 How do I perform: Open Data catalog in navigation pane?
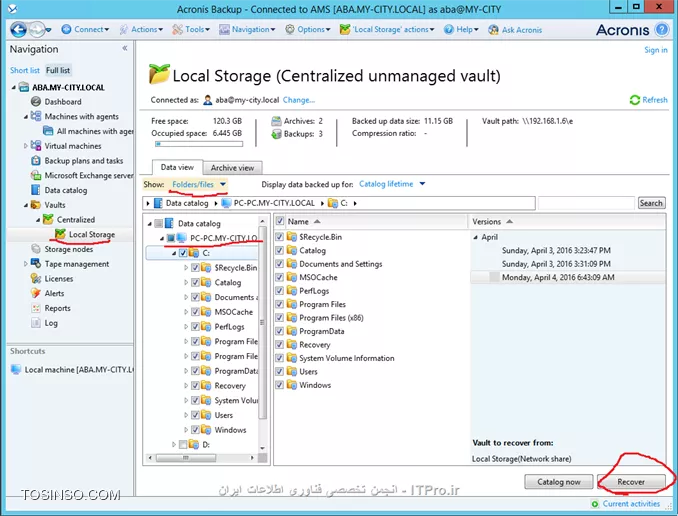tap(66, 190)
